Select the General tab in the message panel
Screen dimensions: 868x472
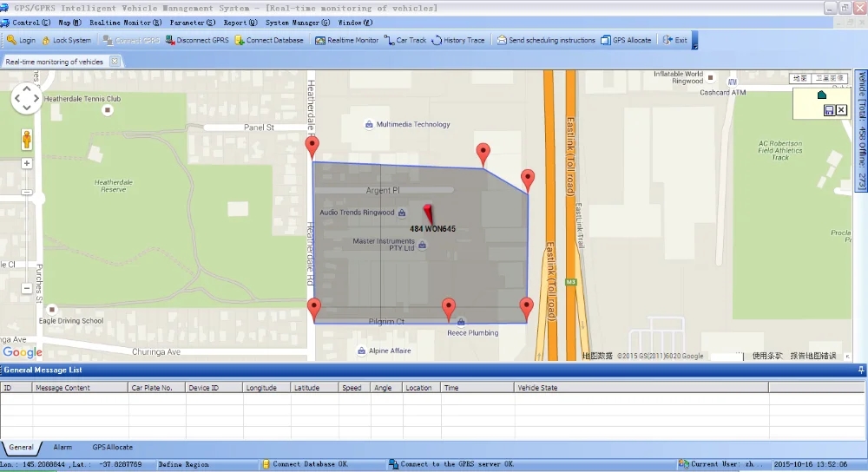21,447
